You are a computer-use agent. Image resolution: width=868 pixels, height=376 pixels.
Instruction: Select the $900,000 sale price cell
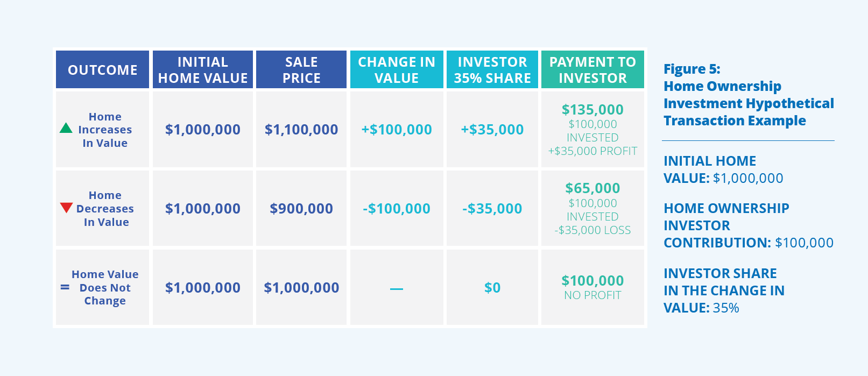tap(301, 209)
